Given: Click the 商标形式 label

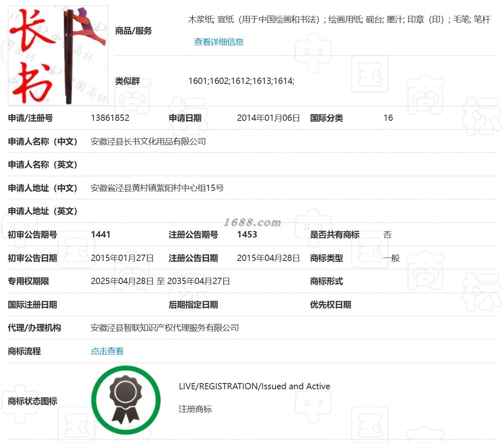Looking at the screenshot, I should pyautogui.click(x=327, y=281).
